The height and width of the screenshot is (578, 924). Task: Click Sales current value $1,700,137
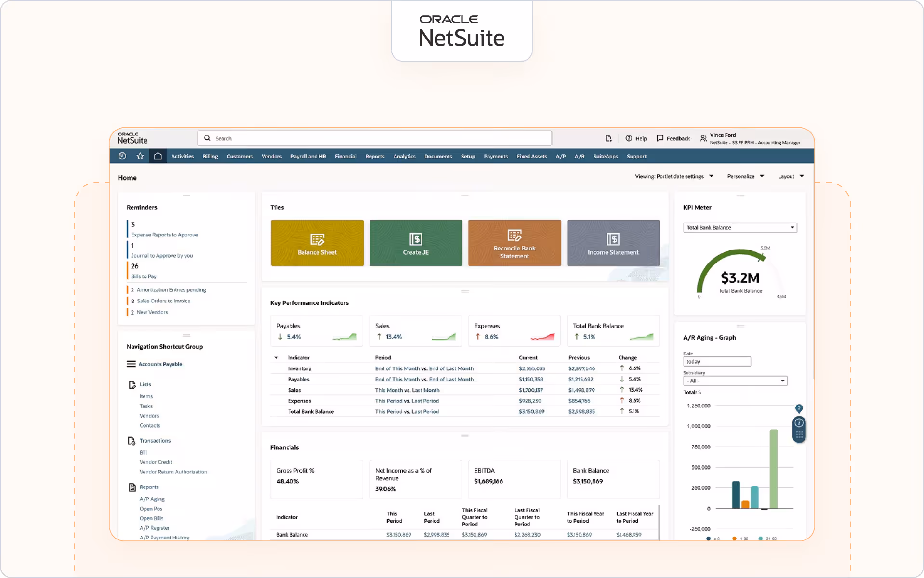tap(531, 390)
